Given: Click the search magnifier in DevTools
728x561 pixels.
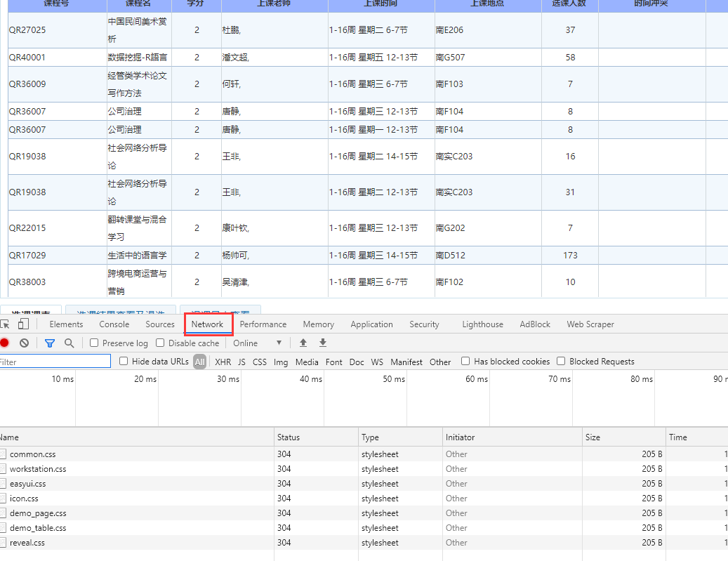Looking at the screenshot, I should (67, 343).
